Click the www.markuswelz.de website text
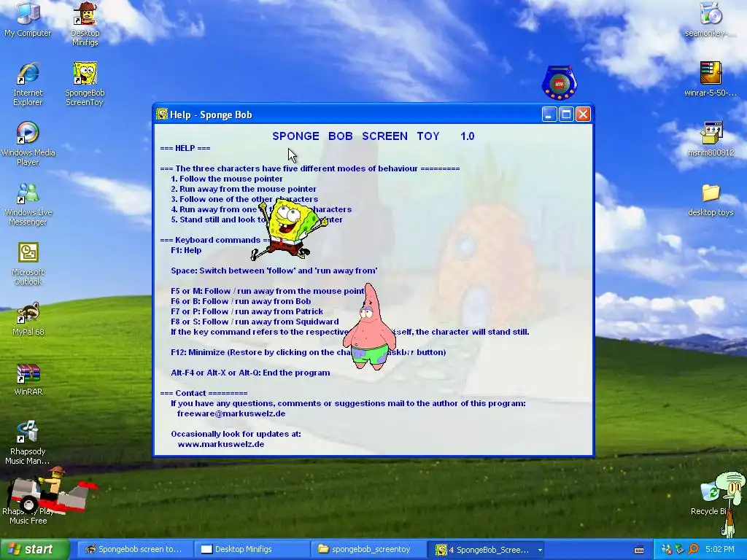Viewport: 747px width, 560px height. coord(220,444)
